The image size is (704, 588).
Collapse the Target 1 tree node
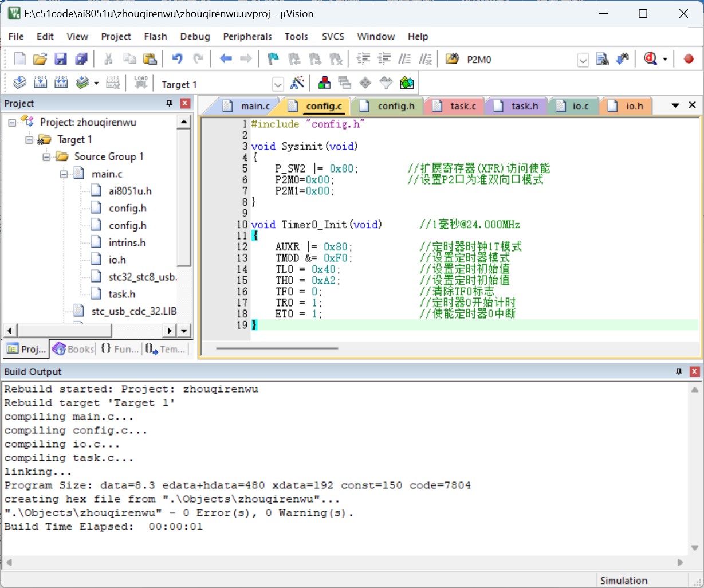(30, 140)
